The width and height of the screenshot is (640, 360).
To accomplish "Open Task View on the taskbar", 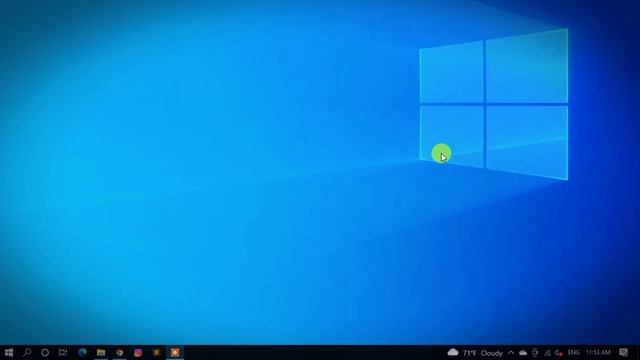I will (63, 352).
